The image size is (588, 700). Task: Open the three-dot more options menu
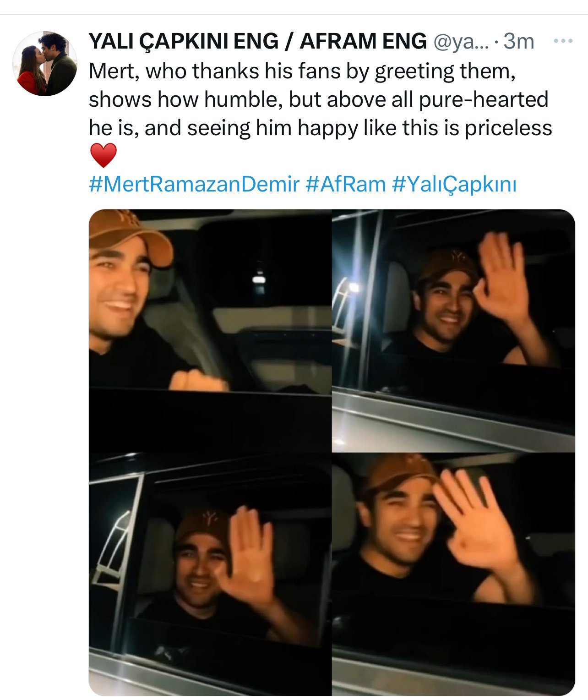pyautogui.click(x=563, y=41)
